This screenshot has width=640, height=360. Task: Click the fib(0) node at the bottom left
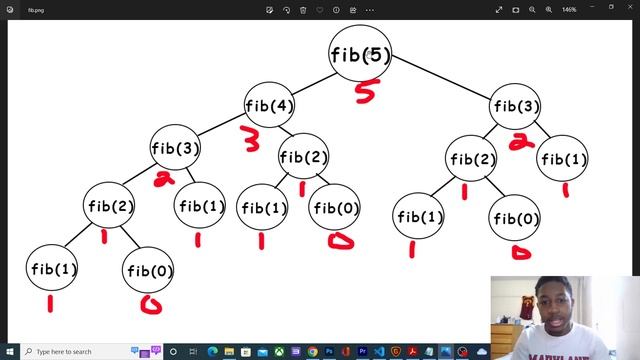click(x=148, y=270)
